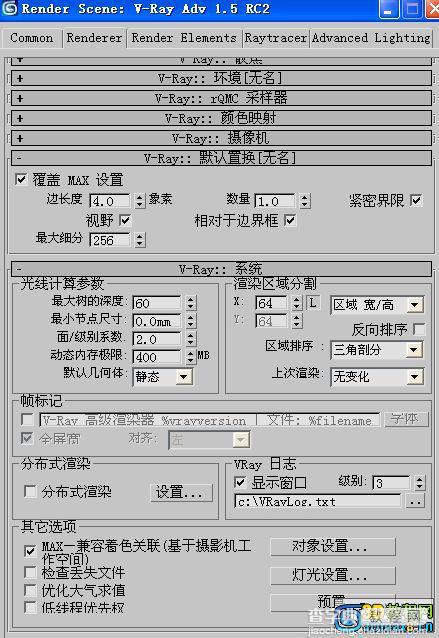Open the Advanced Lighting tab
Screen dimensions: 439x638
pyautogui.click(x=371, y=38)
